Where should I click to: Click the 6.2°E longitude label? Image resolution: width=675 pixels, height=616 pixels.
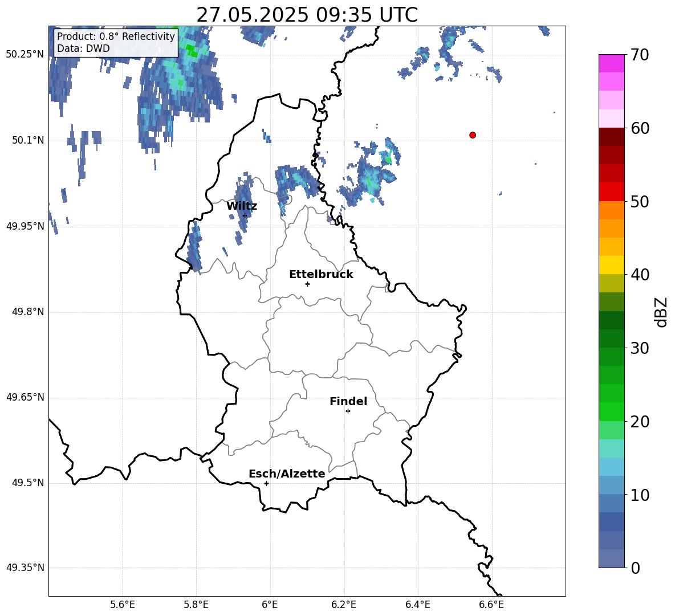point(344,605)
